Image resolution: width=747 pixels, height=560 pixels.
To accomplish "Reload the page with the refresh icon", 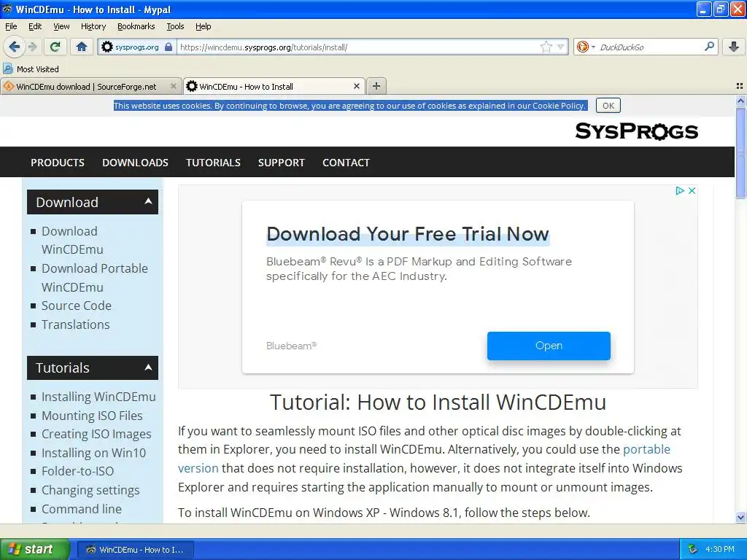I will pos(55,47).
